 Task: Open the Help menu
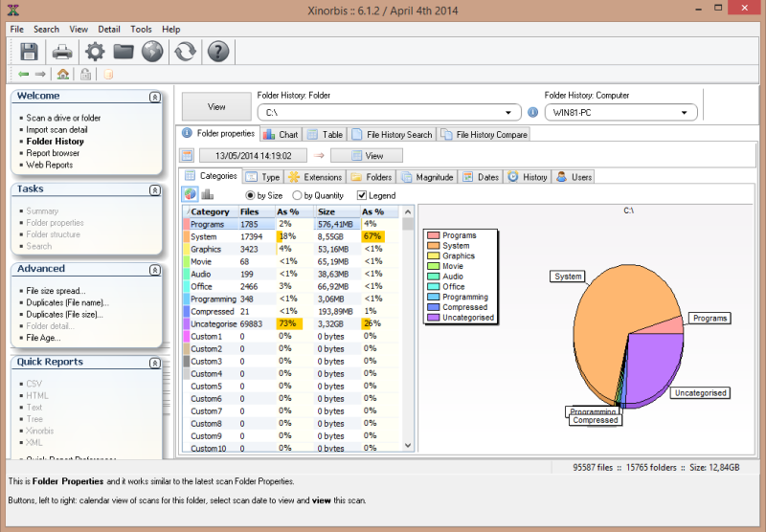click(171, 30)
